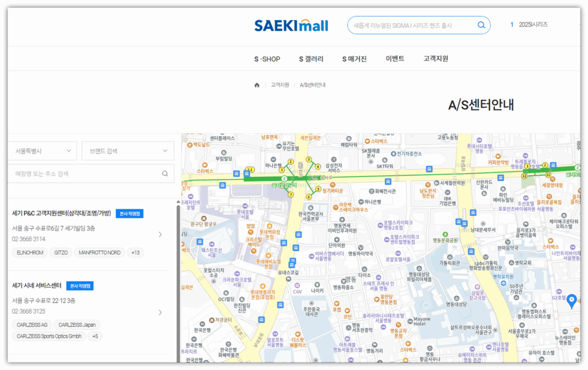
Task: Click the SAEKImall logo
Action: (x=291, y=25)
